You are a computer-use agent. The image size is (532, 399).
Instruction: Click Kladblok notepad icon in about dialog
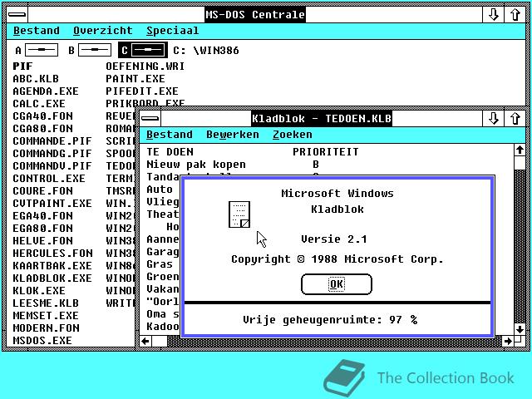coord(239,214)
